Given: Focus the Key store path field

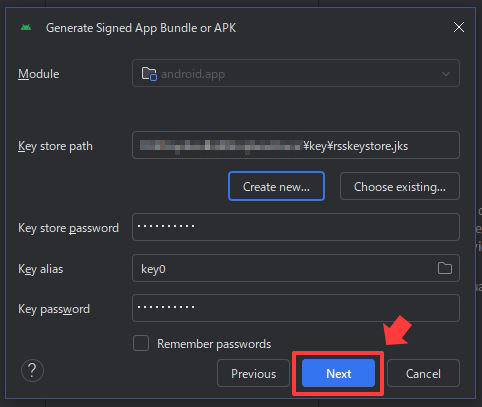Looking at the screenshot, I should [x=296, y=145].
